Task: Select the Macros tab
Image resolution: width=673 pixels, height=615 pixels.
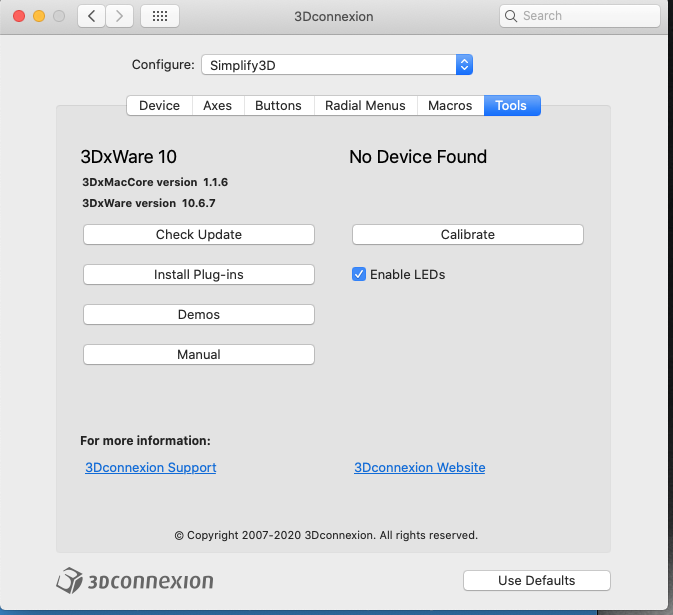Action: [450, 106]
